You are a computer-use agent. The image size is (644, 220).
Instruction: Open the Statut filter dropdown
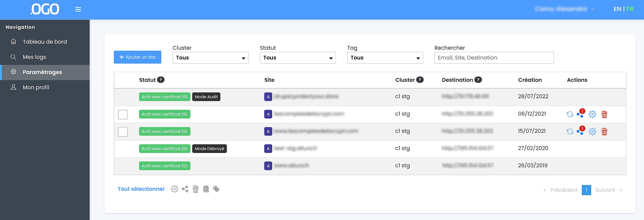tap(298, 58)
